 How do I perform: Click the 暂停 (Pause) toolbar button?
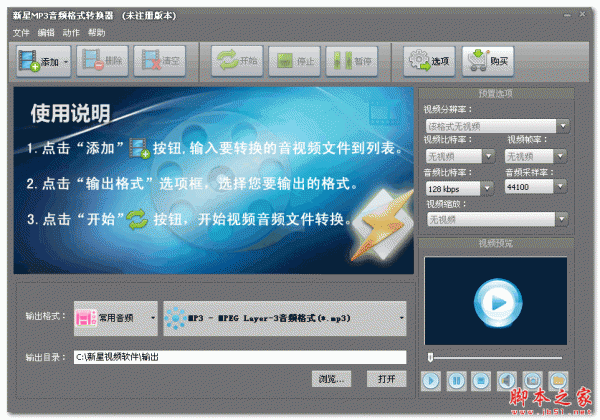click(x=352, y=61)
